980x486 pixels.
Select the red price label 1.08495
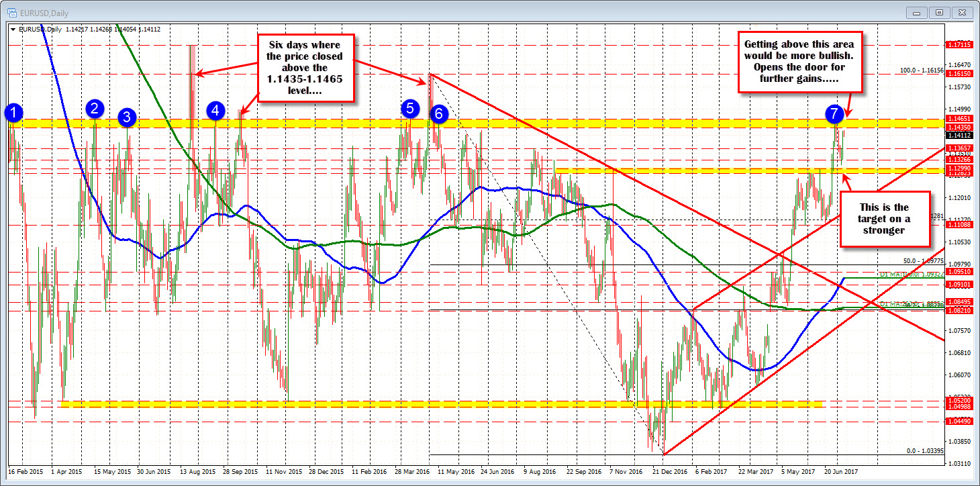958,302
